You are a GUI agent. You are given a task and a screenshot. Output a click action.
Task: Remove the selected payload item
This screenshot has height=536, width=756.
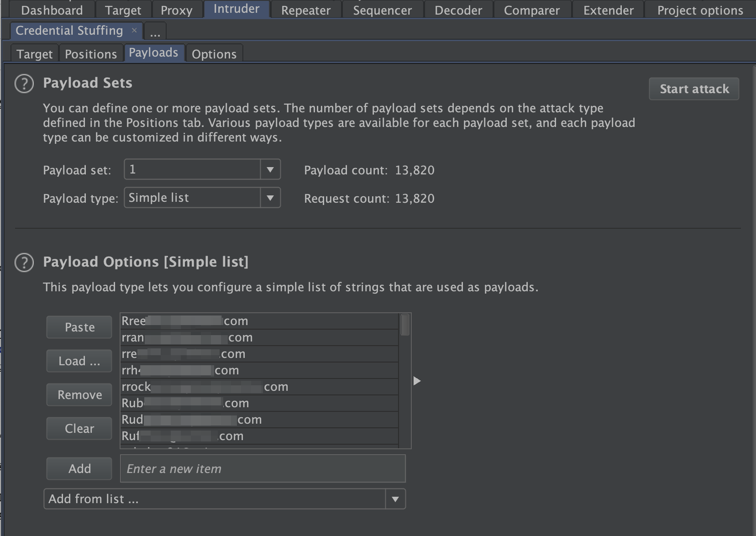point(79,395)
